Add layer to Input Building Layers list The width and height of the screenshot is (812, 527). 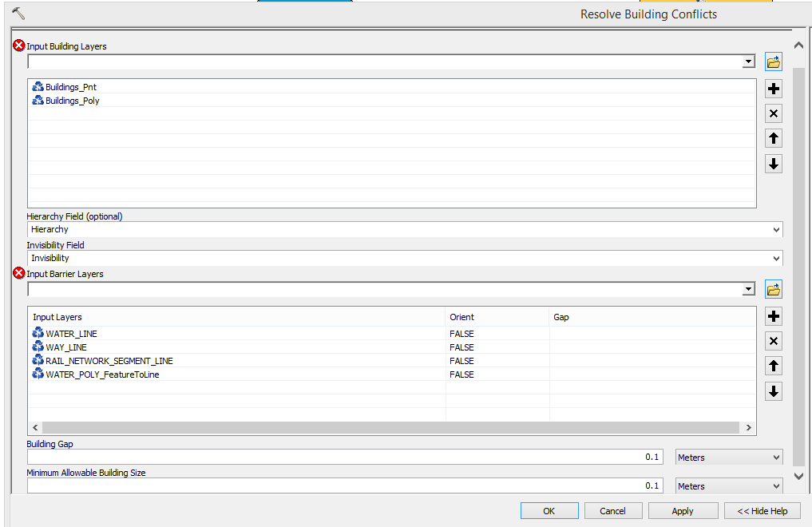pos(773,89)
